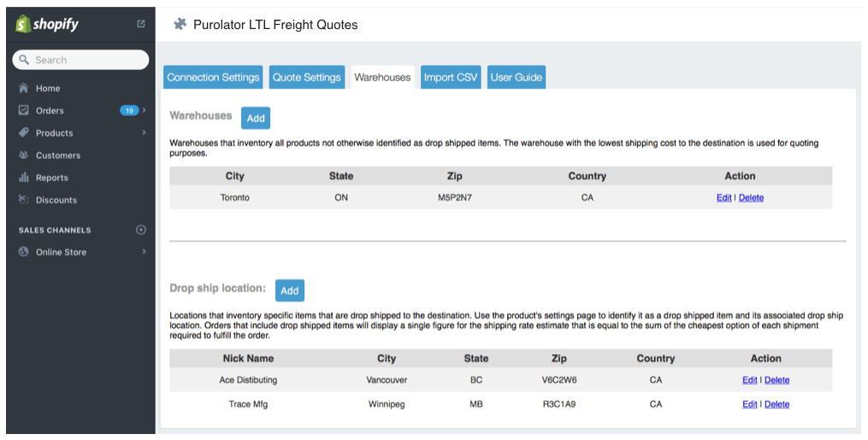Click the Shopify logo
Screen dimensions: 868x440
(47, 24)
